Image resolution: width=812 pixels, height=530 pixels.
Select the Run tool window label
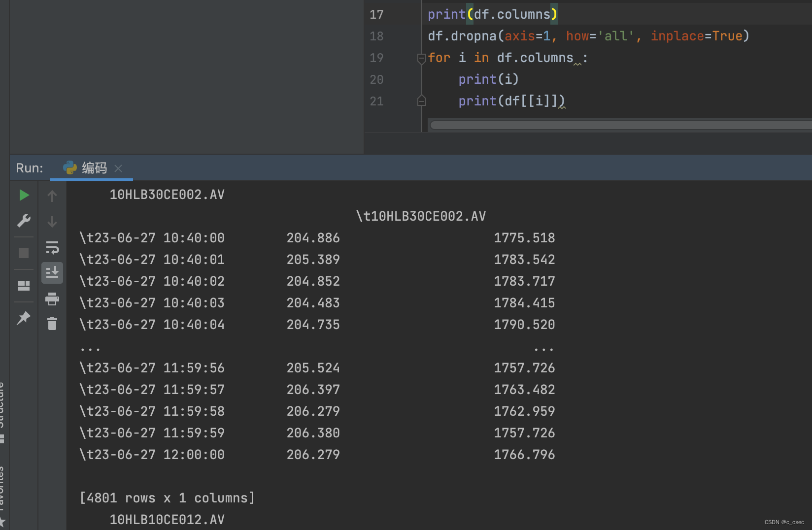(29, 168)
